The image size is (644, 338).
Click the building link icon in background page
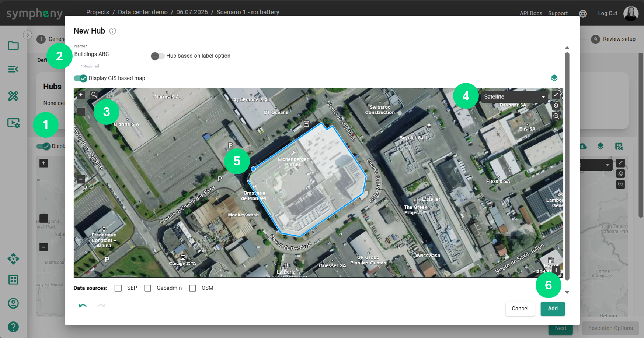[619, 147]
